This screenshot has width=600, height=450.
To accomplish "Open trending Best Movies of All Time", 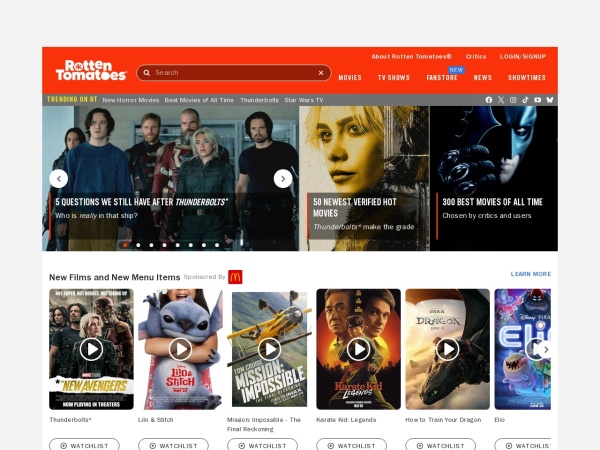I will (x=199, y=100).
